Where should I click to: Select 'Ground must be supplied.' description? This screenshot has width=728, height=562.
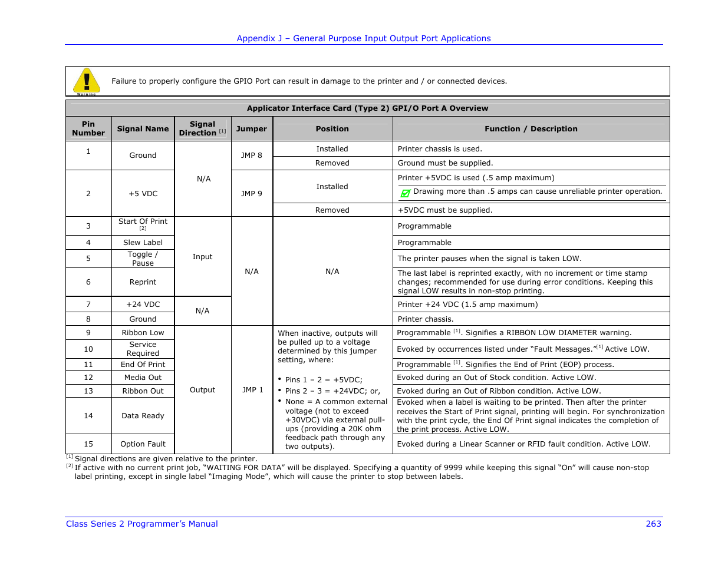pyautogui.click(x=445, y=163)
